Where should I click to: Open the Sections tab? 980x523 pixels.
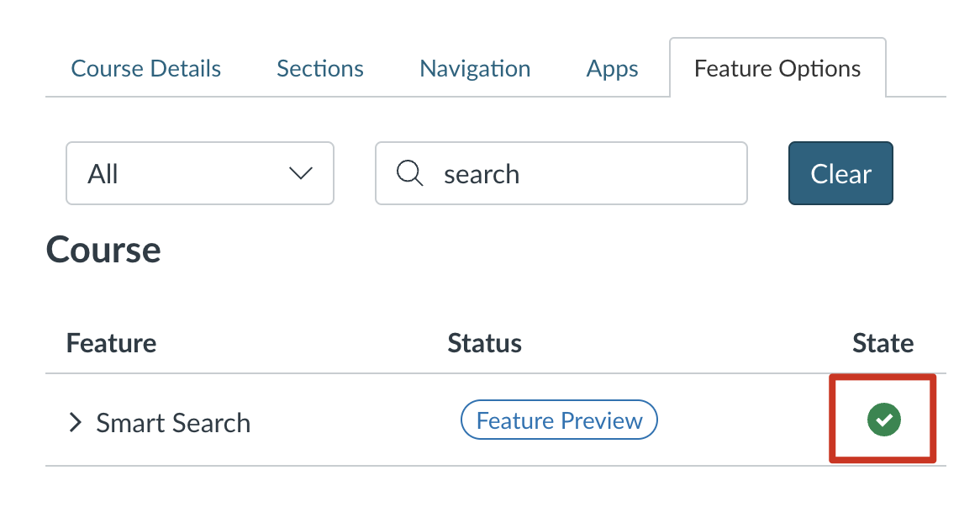320,68
